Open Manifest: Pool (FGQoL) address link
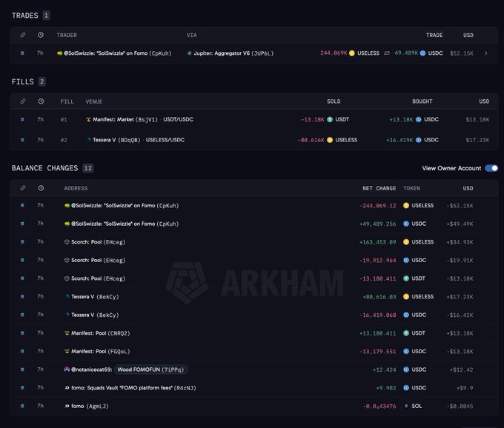 point(100,351)
